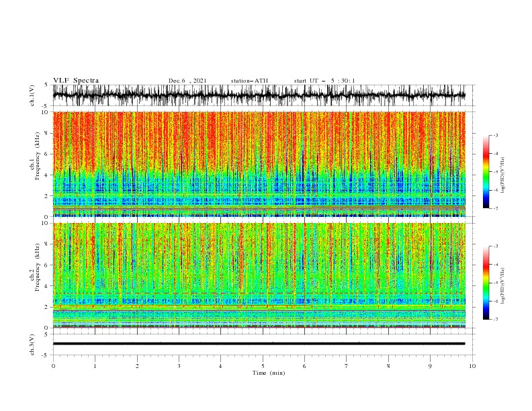Click the "6" kHz tick on ch.2 frequency axis
The height and width of the screenshot is (411, 532).
pyautogui.click(x=46, y=265)
